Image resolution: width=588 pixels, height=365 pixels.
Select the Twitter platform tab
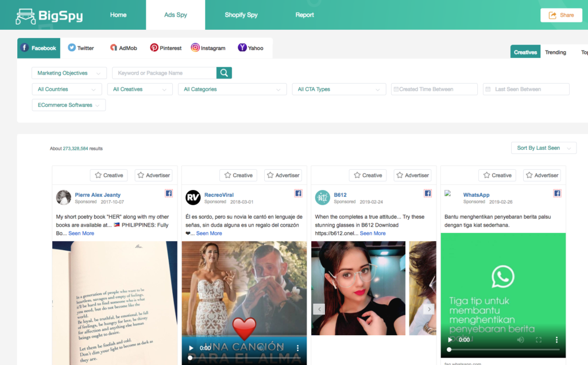[80, 48]
